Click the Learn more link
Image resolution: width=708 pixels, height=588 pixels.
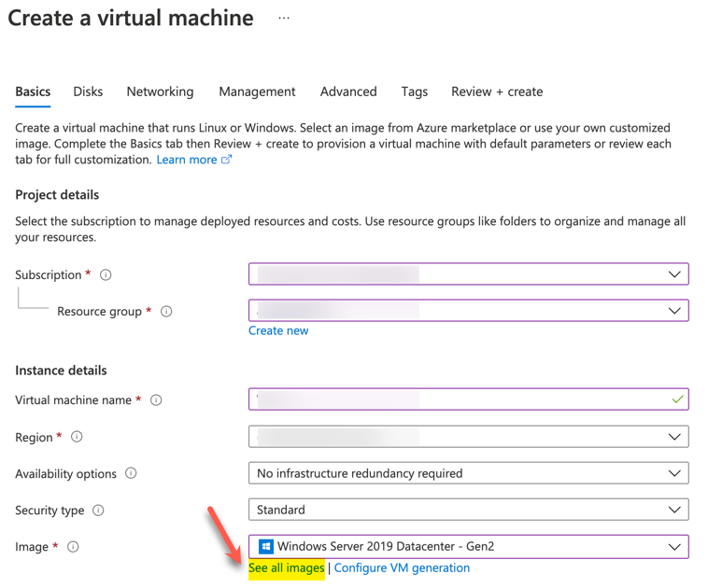tap(187, 160)
